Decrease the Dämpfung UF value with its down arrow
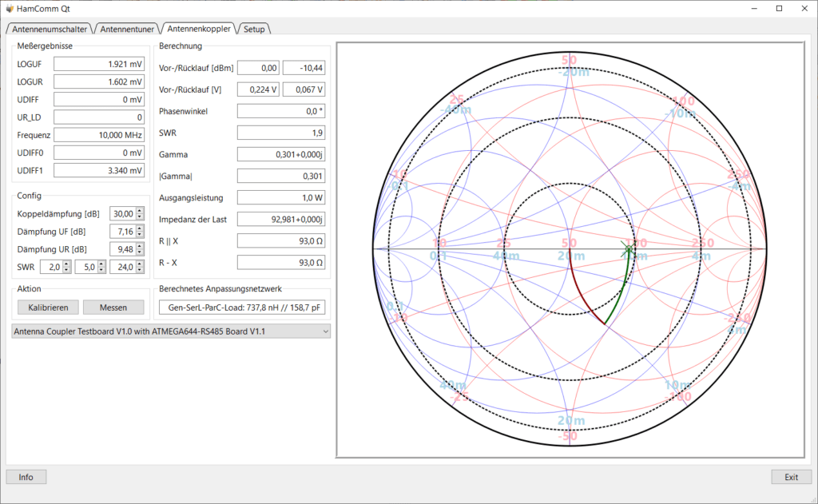The image size is (818, 504). [x=140, y=234]
